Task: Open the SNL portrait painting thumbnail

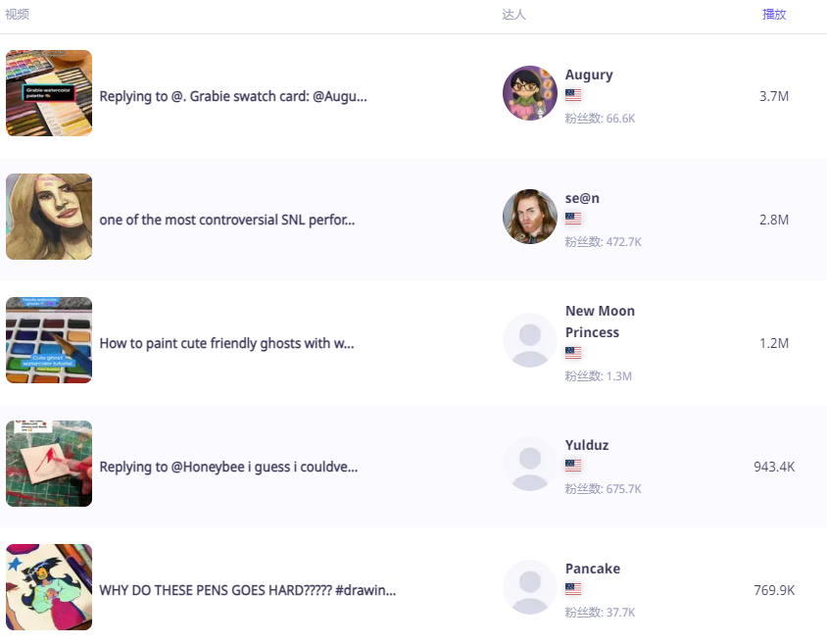Action: (x=49, y=217)
